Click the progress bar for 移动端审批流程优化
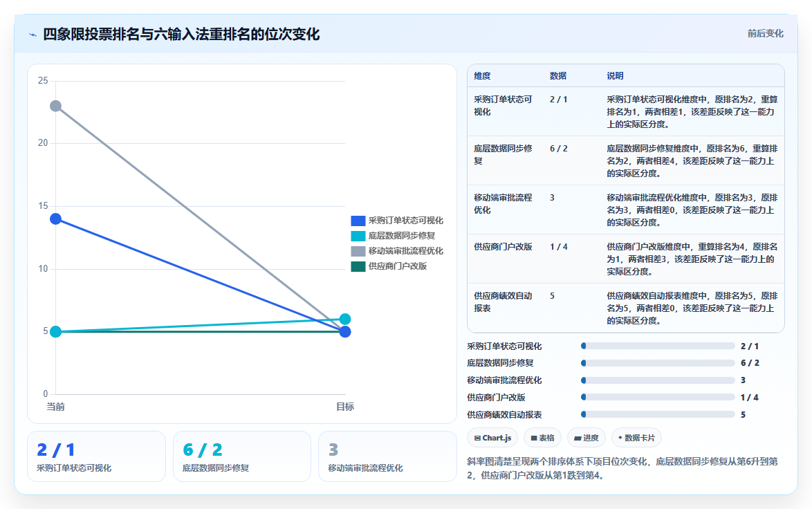This screenshot has width=812, height=509. pyautogui.click(x=658, y=380)
